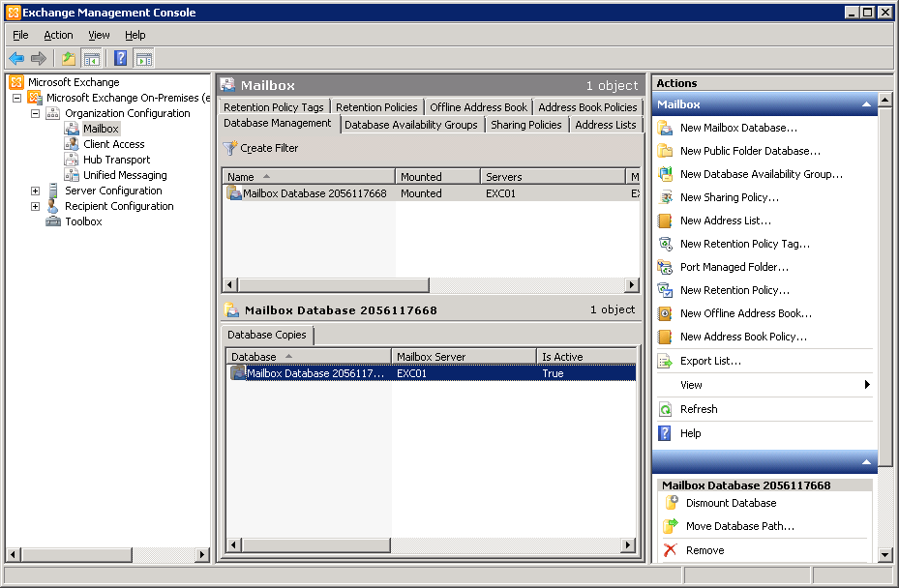Open the Action menu
This screenshot has height=588, width=899.
pyautogui.click(x=58, y=35)
